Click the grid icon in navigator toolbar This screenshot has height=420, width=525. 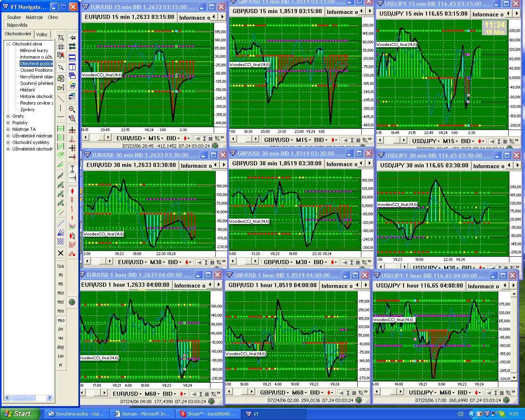point(61,47)
